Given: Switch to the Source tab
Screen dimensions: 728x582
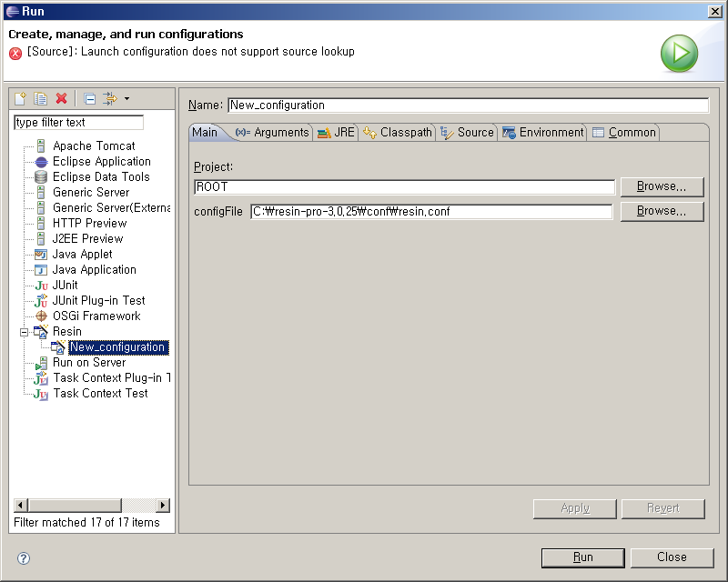Looking at the screenshot, I should (467, 132).
